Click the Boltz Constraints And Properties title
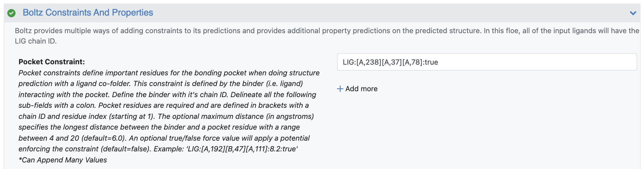 pos(88,13)
